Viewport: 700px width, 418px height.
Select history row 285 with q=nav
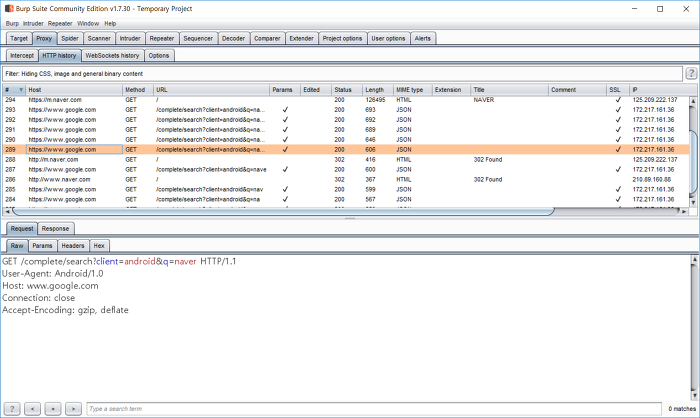click(346, 189)
